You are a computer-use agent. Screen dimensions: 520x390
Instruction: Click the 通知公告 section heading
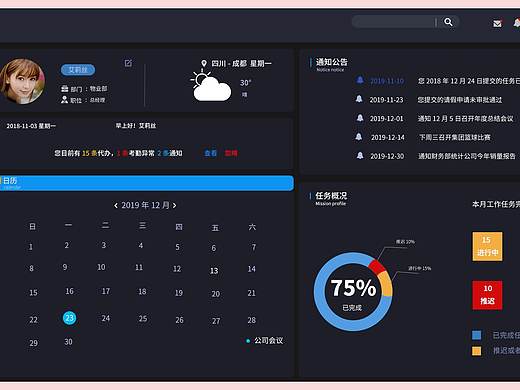tap(332, 62)
